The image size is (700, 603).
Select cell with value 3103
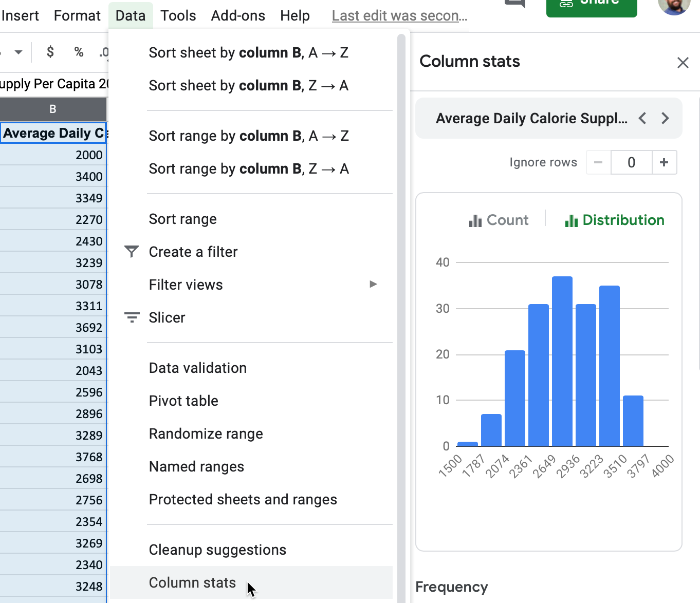pyautogui.click(x=53, y=349)
